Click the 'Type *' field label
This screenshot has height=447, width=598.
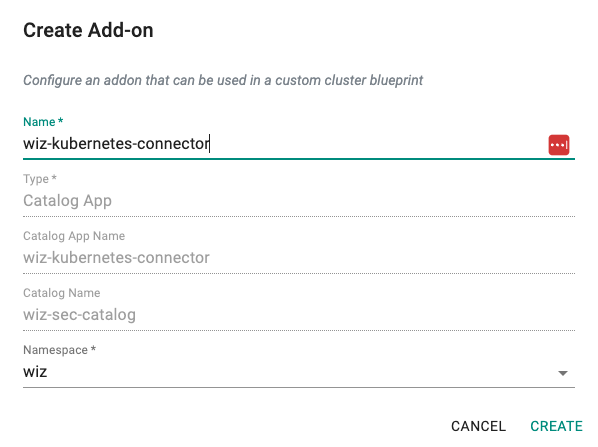tap(40, 178)
